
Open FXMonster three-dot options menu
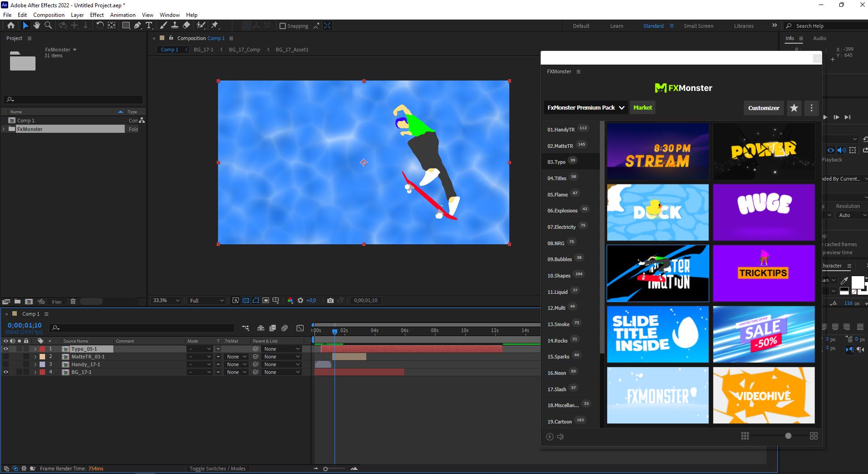coord(812,108)
